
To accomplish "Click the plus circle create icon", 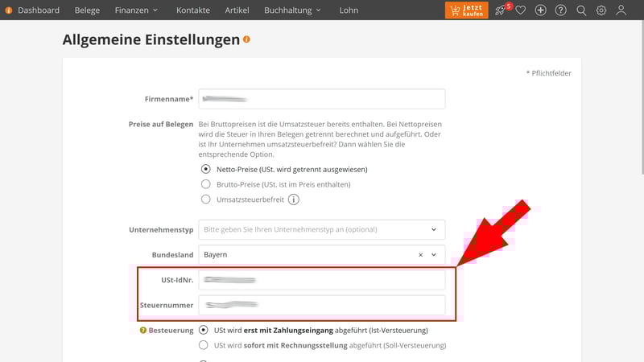I will click(541, 10).
